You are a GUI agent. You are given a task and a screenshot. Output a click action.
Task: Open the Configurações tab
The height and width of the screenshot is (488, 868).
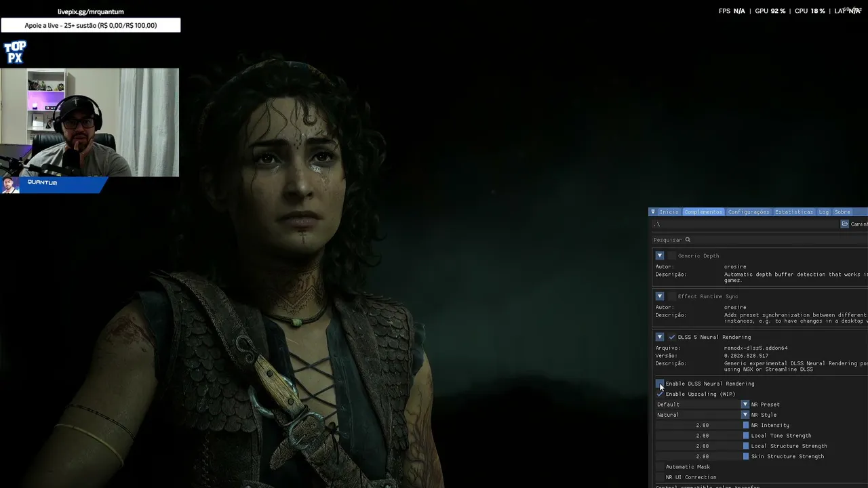click(x=749, y=212)
